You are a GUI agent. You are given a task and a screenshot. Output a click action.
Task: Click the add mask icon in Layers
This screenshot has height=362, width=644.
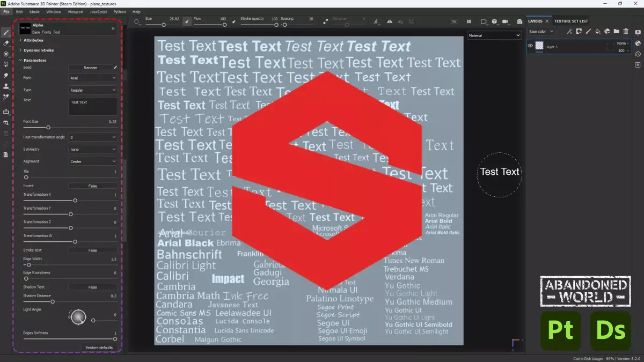579,32
